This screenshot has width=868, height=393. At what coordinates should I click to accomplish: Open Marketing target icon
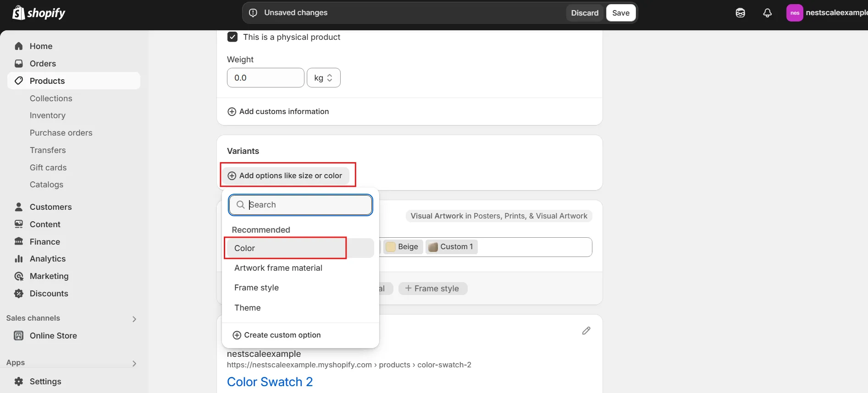click(19, 276)
